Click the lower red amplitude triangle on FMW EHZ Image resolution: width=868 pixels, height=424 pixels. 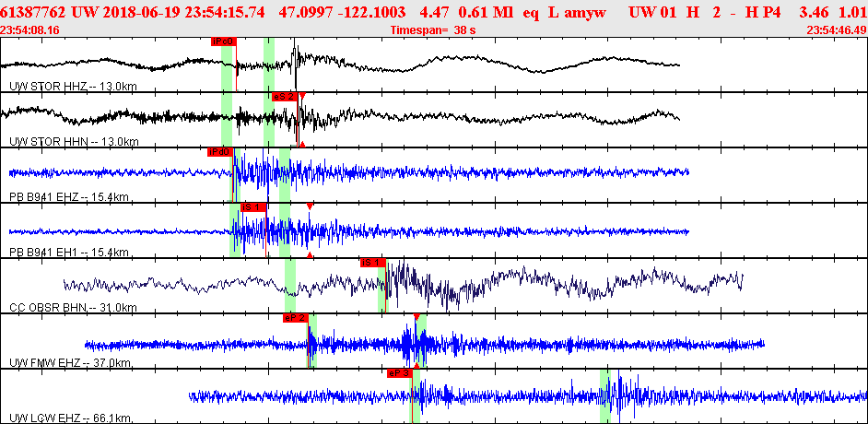pyautogui.click(x=416, y=365)
